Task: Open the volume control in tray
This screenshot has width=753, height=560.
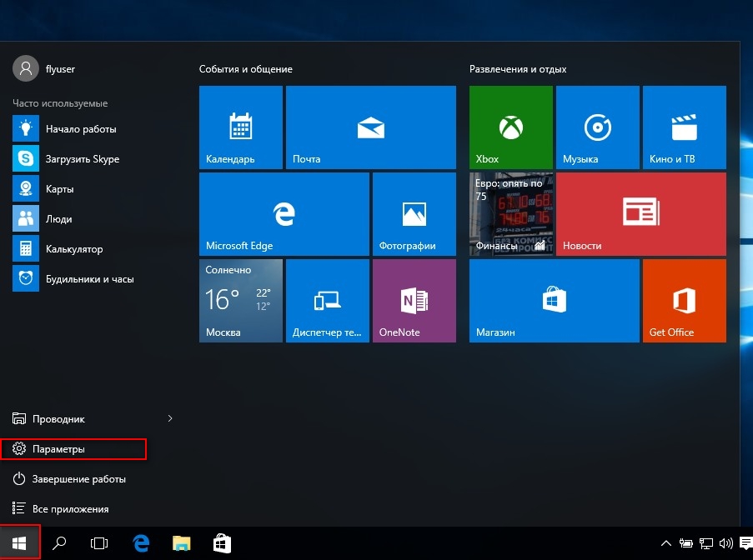Action: 725,543
